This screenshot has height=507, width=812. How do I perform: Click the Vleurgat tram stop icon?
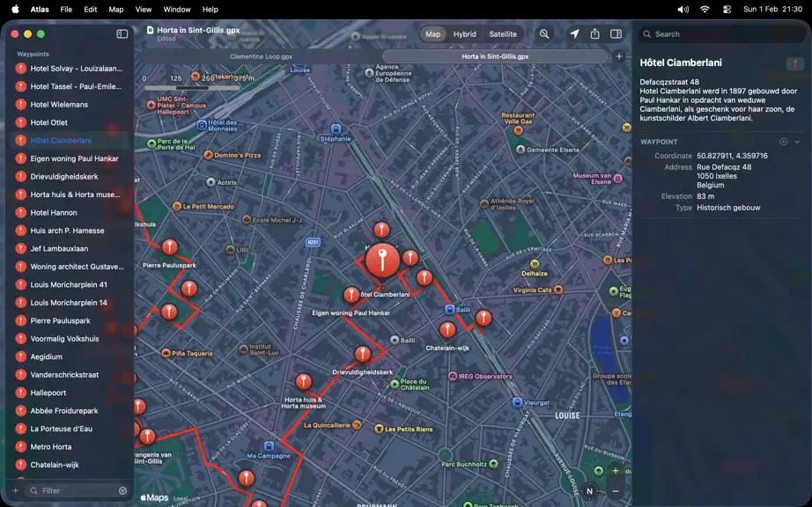click(517, 402)
